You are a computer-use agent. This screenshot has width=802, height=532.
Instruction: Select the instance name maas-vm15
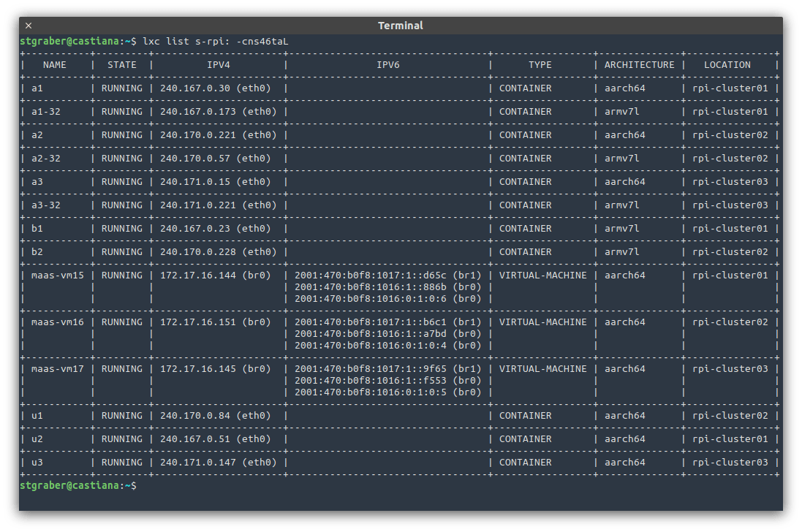coord(57,275)
